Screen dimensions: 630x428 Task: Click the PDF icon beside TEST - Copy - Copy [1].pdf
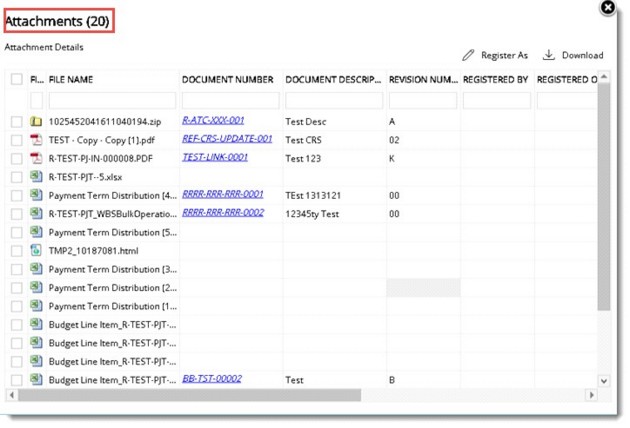tap(36, 139)
